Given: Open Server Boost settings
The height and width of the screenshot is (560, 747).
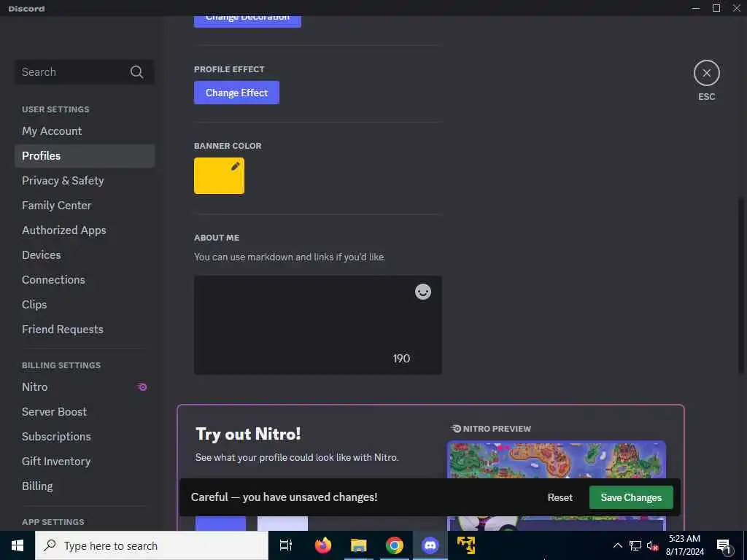Looking at the screenshot, I should pyautogui.click(x=85, y=411).
